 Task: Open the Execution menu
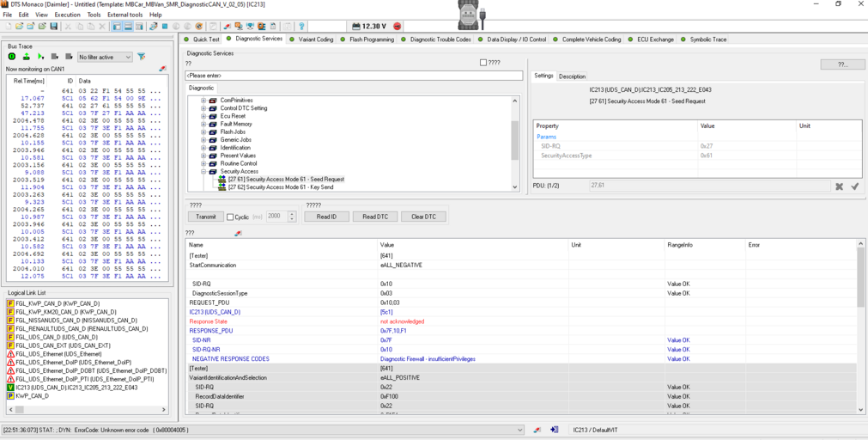pos(67,15)
